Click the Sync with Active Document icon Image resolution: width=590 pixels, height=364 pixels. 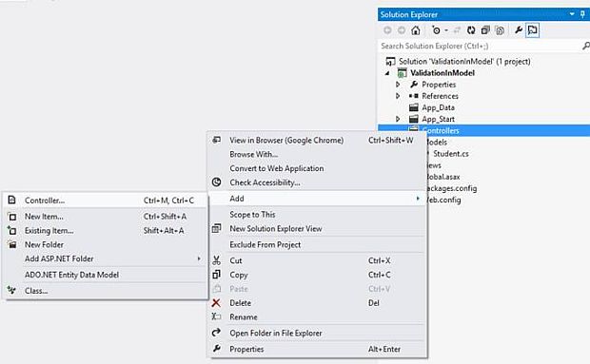click(x=457, y=30)
